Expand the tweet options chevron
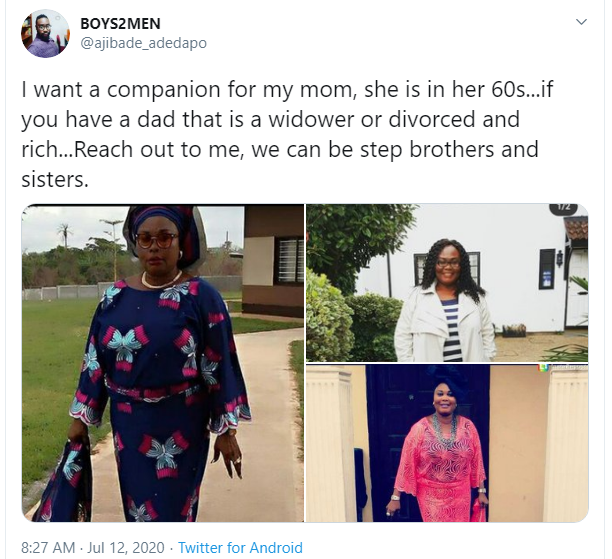This screenshot has width=612, height=559. [582, 21]
